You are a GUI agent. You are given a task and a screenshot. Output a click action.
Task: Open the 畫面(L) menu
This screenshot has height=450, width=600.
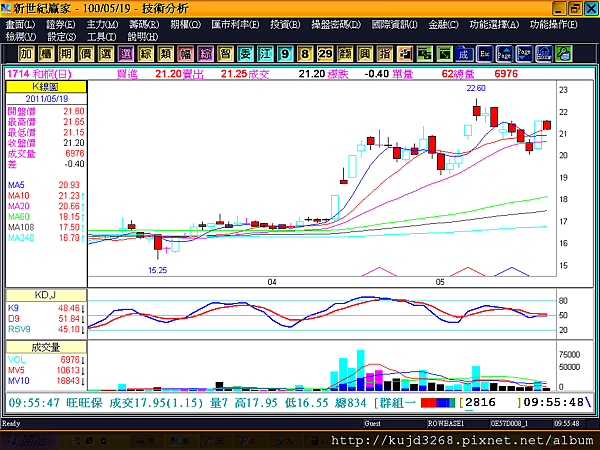(x=21, y=24)
